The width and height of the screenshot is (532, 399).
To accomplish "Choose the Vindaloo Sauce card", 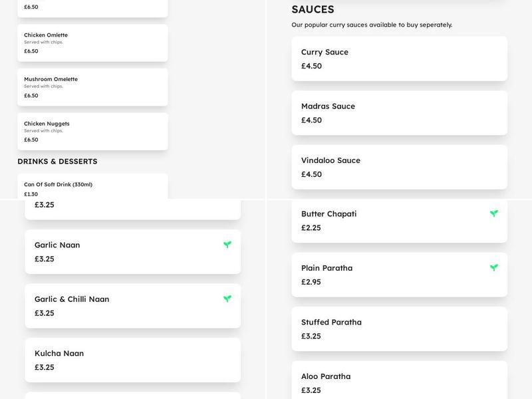I will coord(399,167).
